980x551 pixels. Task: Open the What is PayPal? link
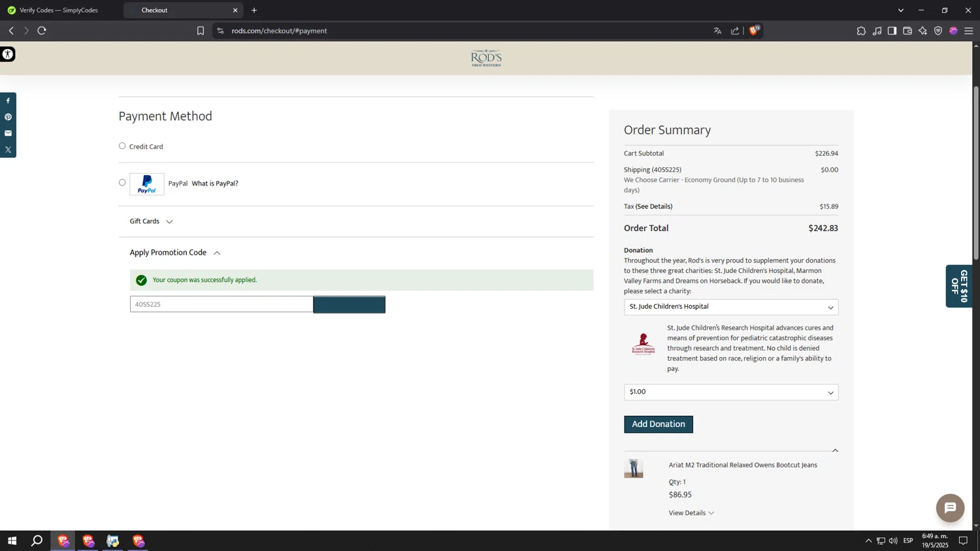point(215,183)
